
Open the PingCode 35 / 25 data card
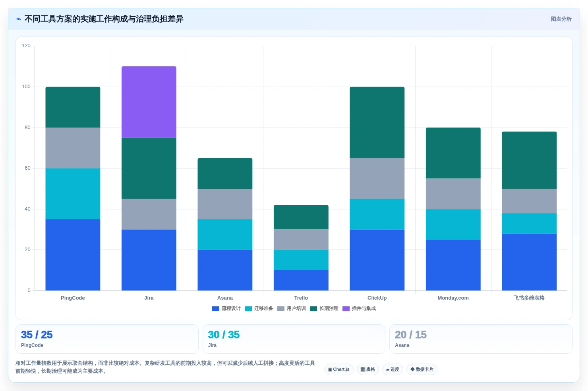tap(107, 339)
